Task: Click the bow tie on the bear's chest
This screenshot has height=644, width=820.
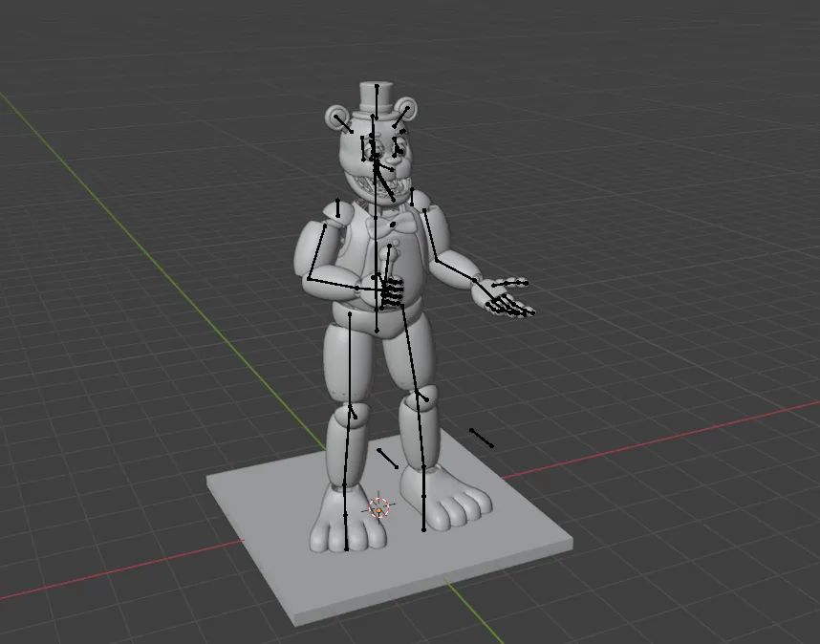Action: pyautogui.click(x=391, y=225)
